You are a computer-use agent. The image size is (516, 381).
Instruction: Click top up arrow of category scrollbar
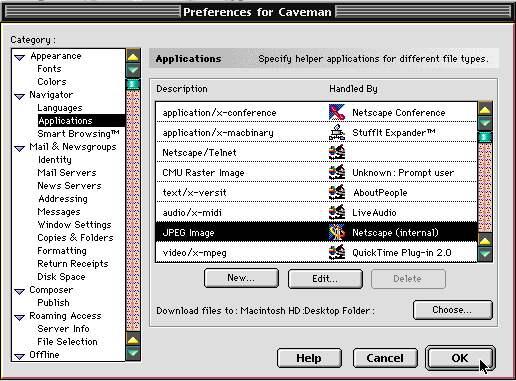pyautogui.click(x=133, y=56)
